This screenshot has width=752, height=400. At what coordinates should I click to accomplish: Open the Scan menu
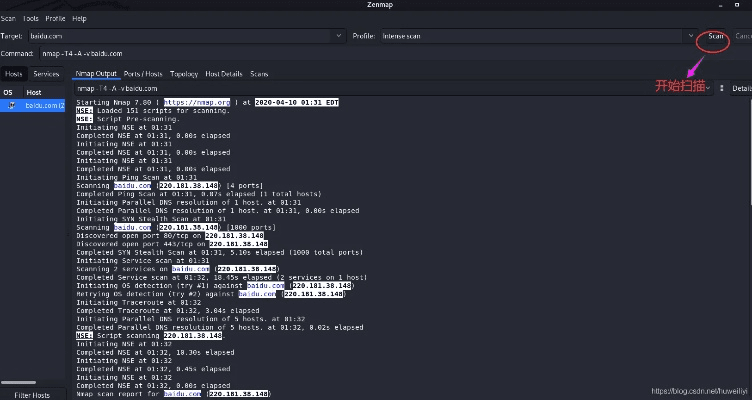8,19
